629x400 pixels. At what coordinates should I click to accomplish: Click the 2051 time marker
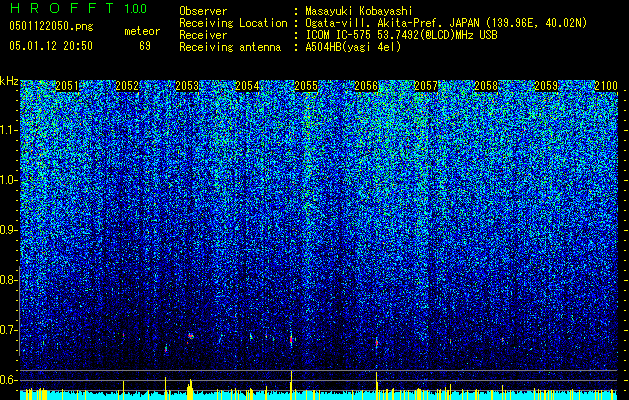67,86
